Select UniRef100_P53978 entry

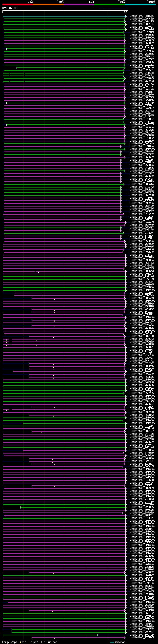(142, 195)
